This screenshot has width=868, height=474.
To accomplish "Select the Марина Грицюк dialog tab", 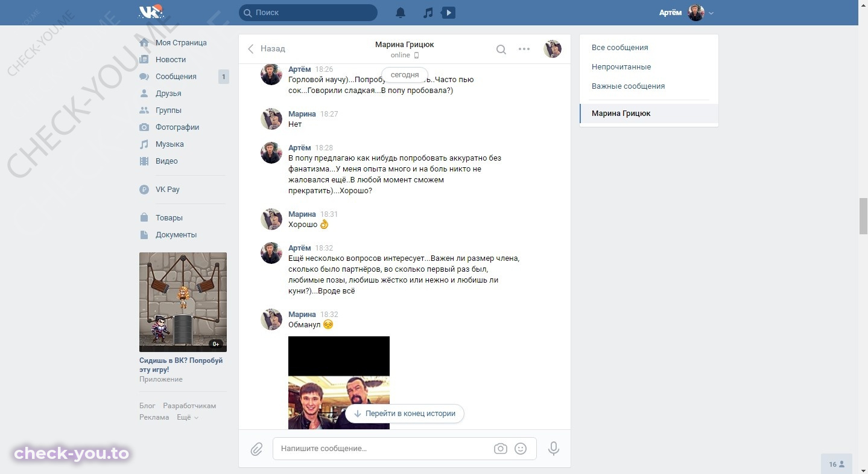I will pos(649,114).
